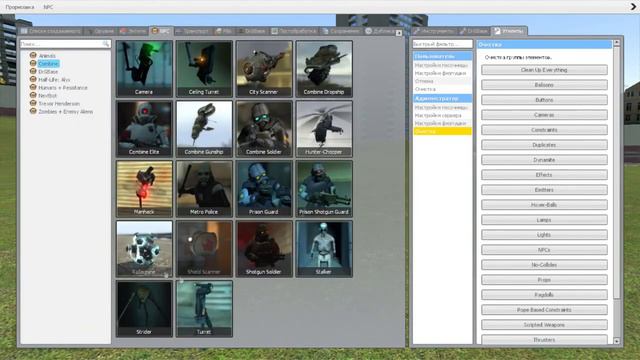Open the Постобработка tab
The image size is (640, 360).
[x=294, y=31]
